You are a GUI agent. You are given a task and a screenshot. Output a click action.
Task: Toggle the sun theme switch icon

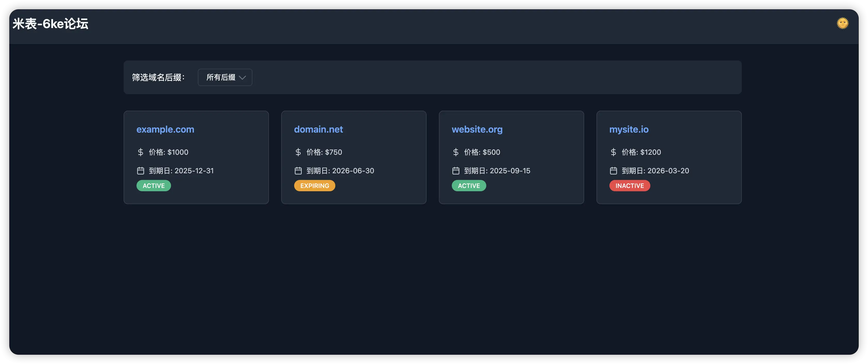click(x=843, y=23)
